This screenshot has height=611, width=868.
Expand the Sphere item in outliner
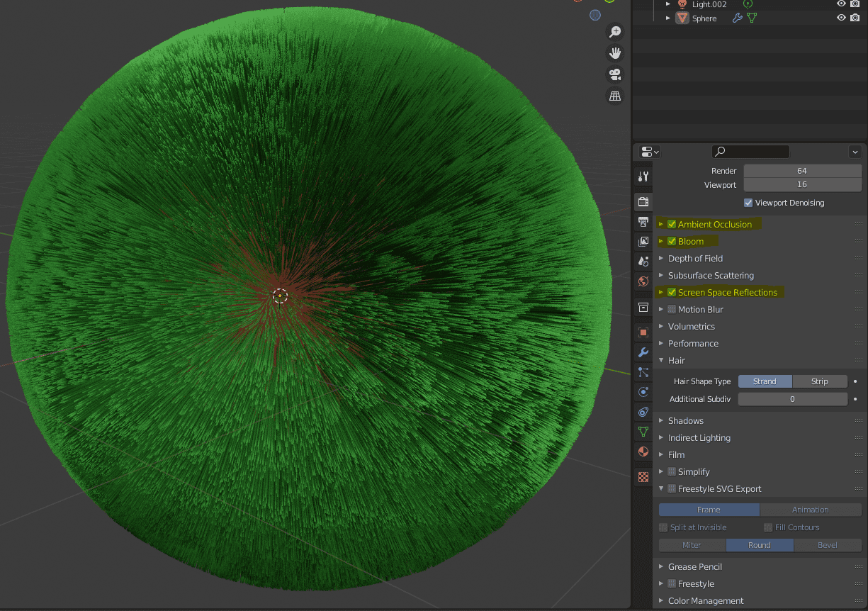pyautogui.click(x=667, y=18)
